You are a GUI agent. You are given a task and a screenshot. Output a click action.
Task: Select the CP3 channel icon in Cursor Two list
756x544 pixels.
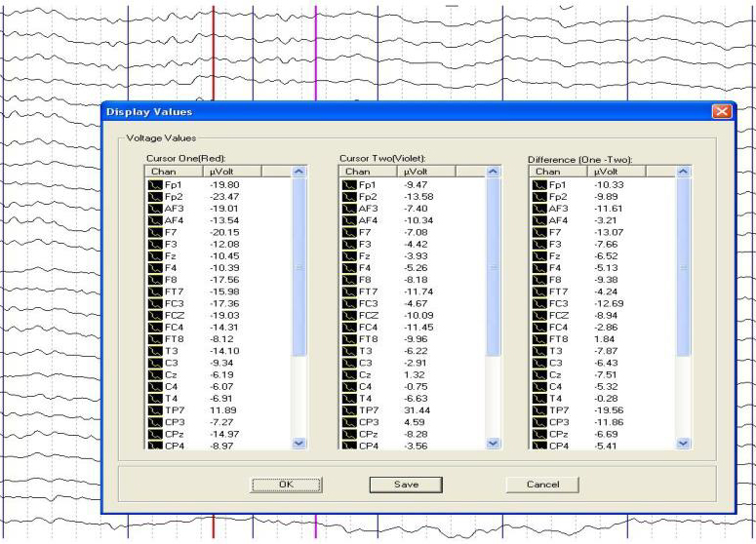tap(347, 422)
